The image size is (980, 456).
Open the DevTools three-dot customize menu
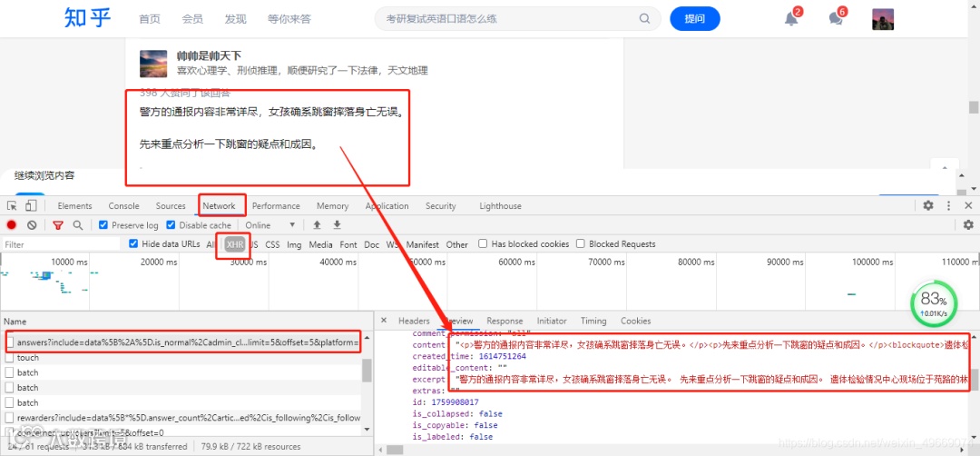tap(948, 206)
